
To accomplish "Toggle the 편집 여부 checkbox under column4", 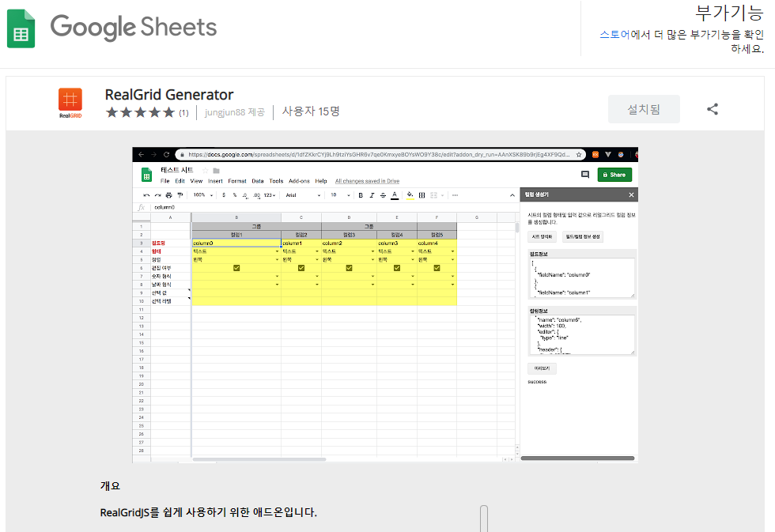I will tap(437, 268).
